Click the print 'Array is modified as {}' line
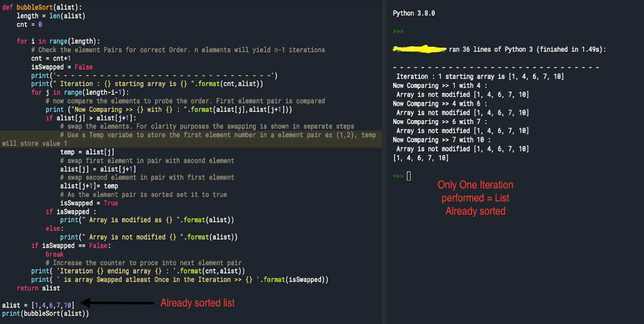Screen dimensions: 644x324 pyautogui.click(x=147, y=220)
